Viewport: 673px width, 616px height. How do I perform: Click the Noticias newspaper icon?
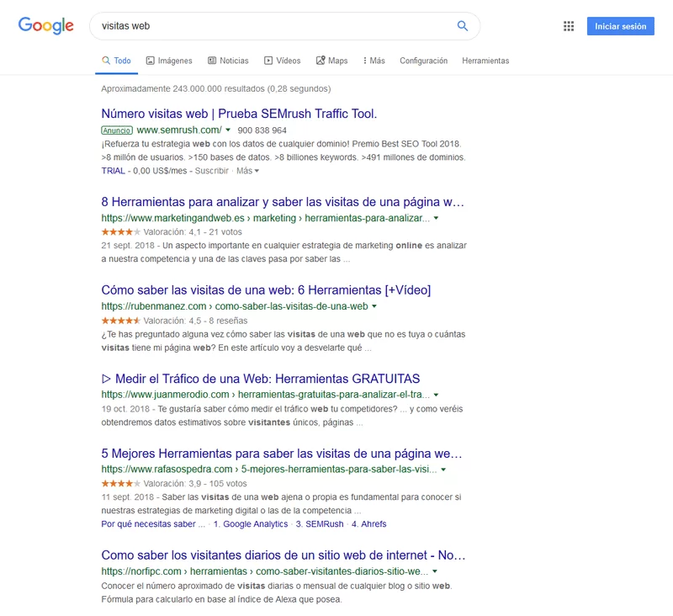click(x=212, y=61)
